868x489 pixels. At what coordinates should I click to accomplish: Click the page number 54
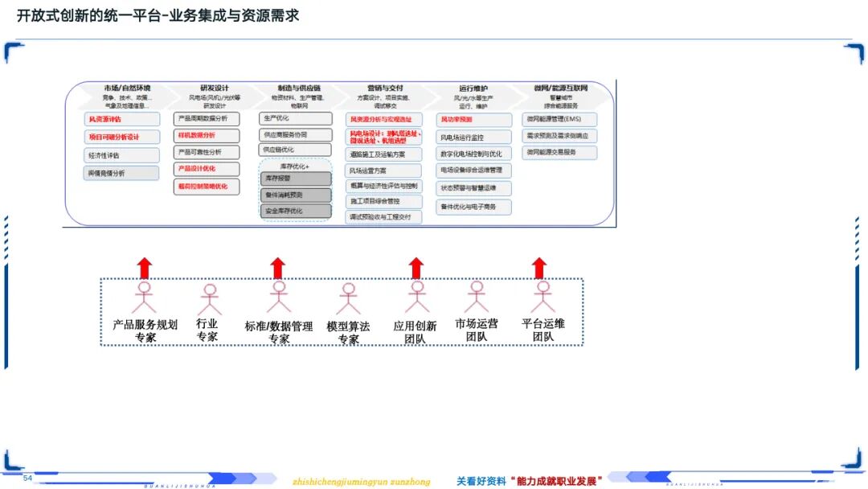[27, 478]
